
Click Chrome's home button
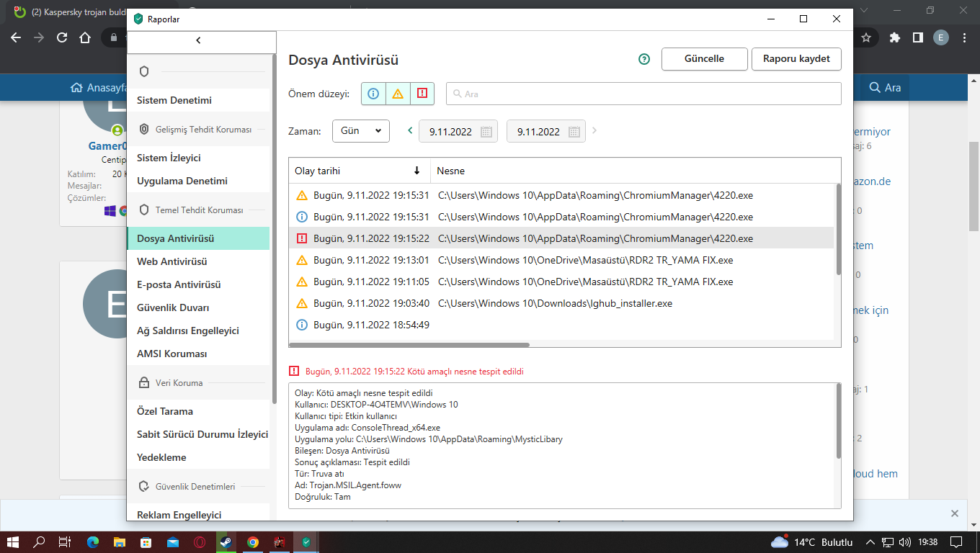coord(85,37)
